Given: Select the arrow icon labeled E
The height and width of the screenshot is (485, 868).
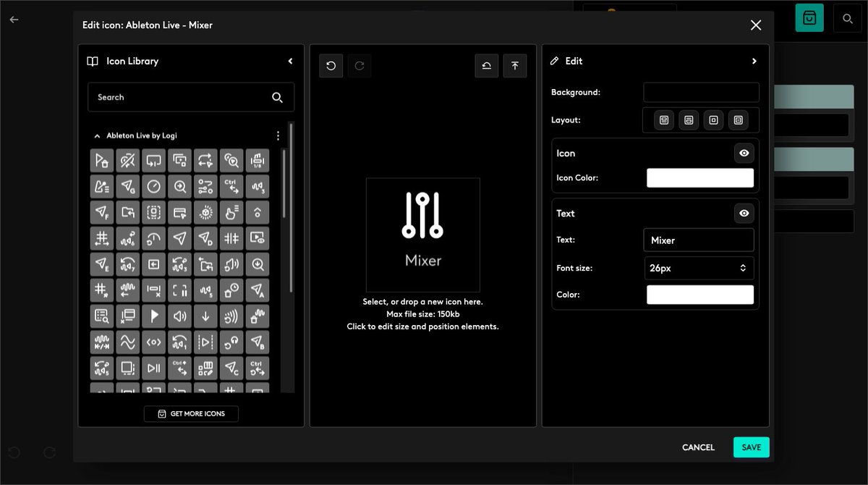Looking at the screenshot, I should tap(101, 264).
